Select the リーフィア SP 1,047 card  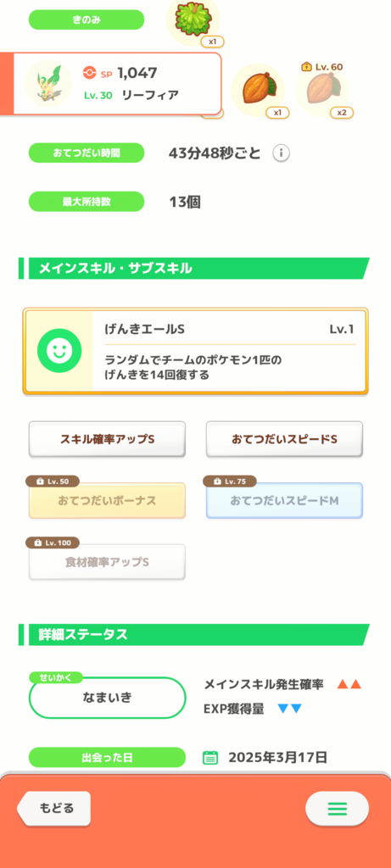117,84
